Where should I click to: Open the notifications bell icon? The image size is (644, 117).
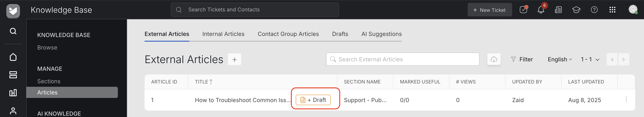(x=541, y=10)
